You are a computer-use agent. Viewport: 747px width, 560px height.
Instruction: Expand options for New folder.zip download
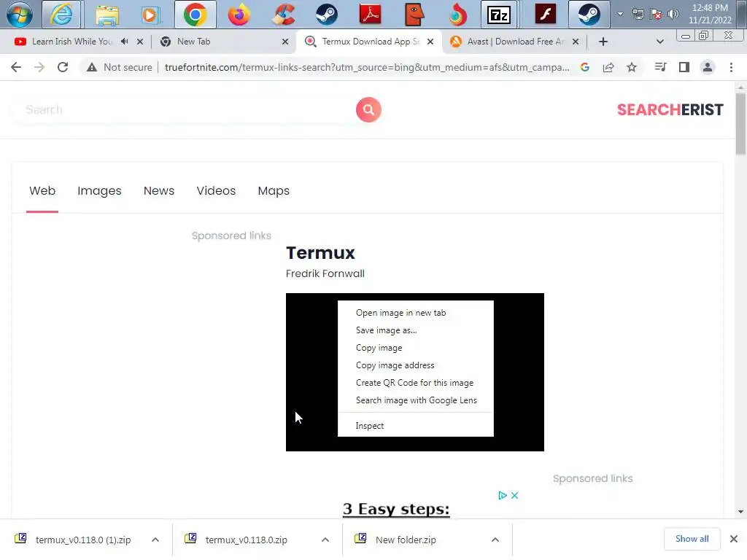point(495,540)
